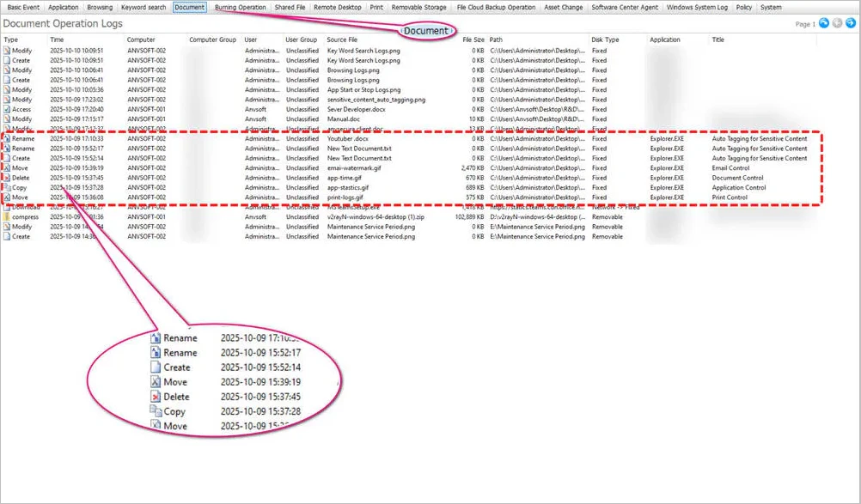The width and height of the screenshot is (861, 504).
Task: Click Modify icon of Browsing Logs.png row
Action: point(7,70)
